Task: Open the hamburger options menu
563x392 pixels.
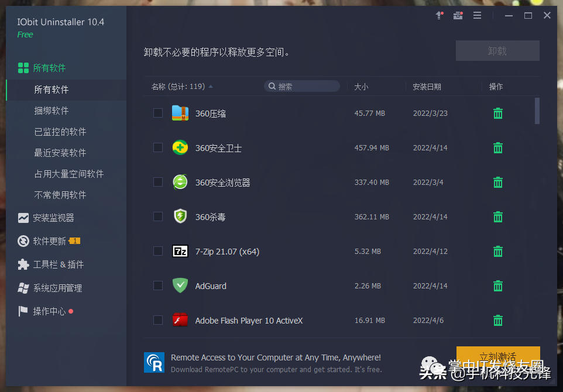Action: coord(477,15)
